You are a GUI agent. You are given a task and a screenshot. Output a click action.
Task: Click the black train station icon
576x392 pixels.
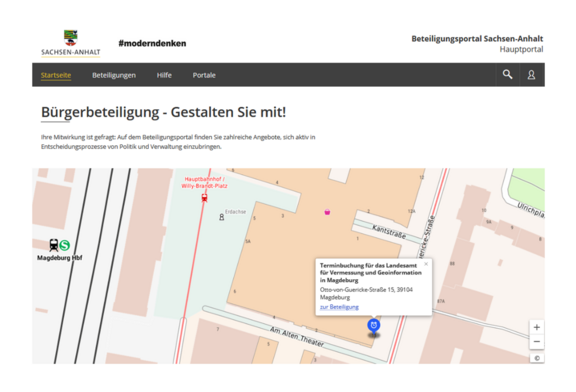(54, 245)
